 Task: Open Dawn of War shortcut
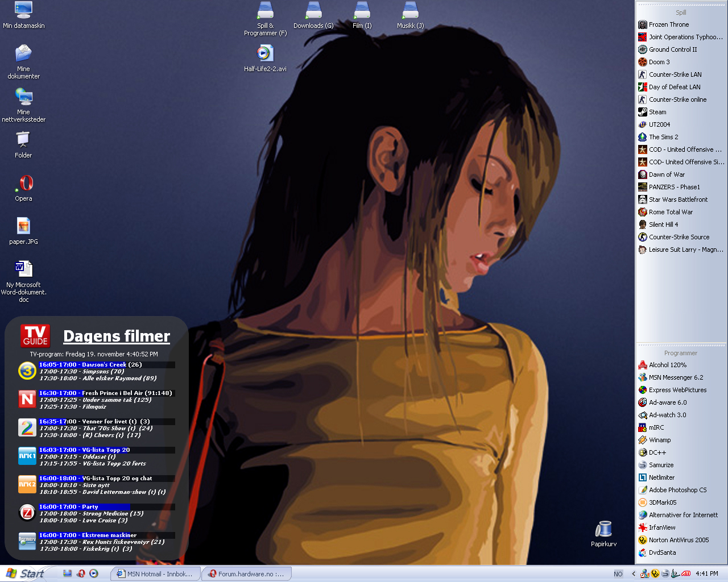[661, 174]
